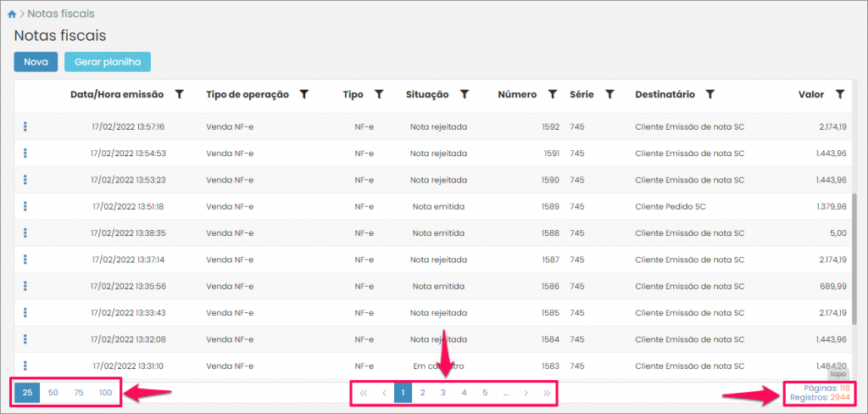Open Destinatário column filter icon
Viewport: 868px width, 414px height.
tap(710, 95)
